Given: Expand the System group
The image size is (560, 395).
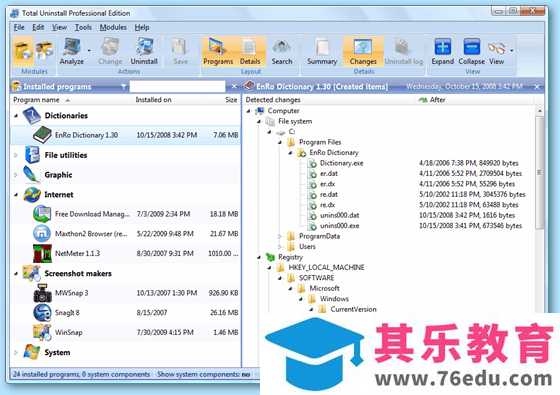Looking at the screenshot, I should (16, 352).
